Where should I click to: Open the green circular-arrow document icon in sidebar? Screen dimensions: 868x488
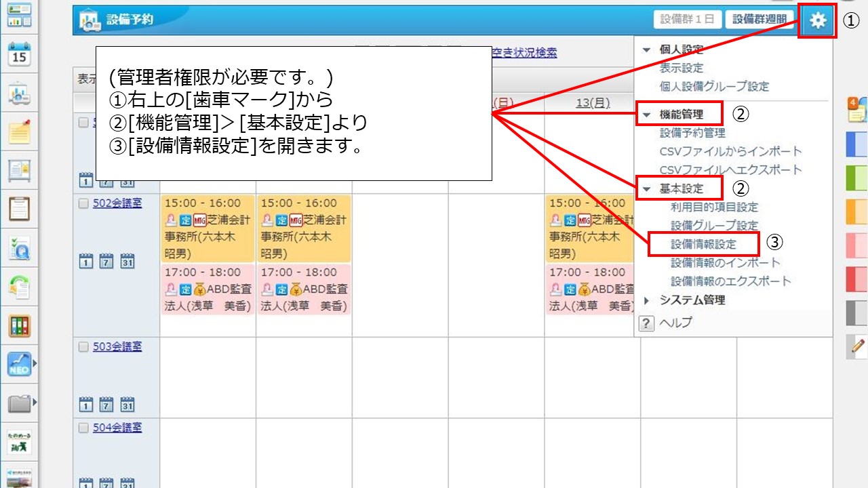(x=19, y=287)
